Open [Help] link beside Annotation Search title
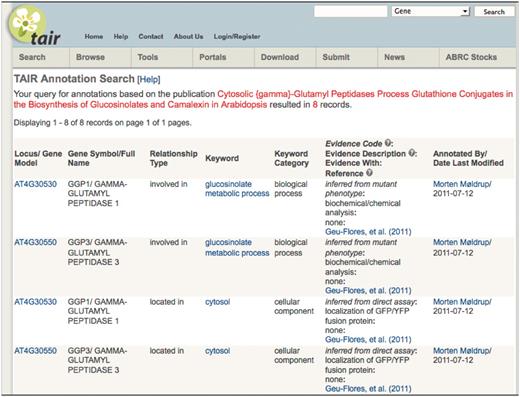This screenshot has width=520, height=397. [149, 79]
